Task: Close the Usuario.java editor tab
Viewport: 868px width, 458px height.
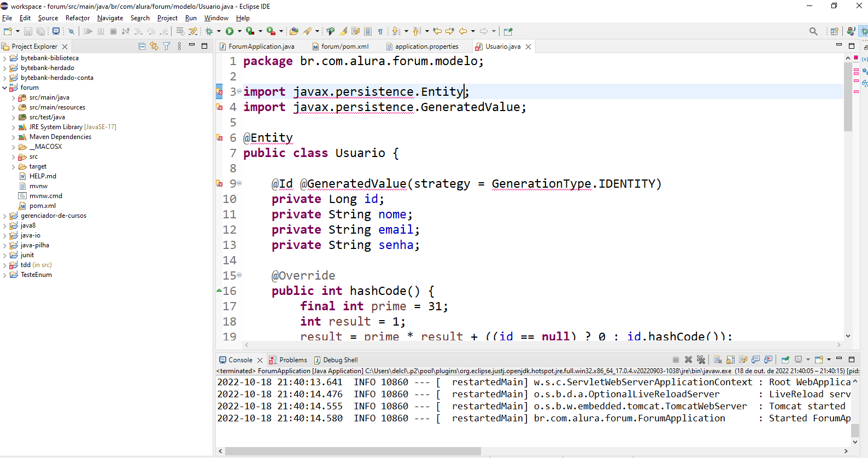Action: click(x=528, y=47)
